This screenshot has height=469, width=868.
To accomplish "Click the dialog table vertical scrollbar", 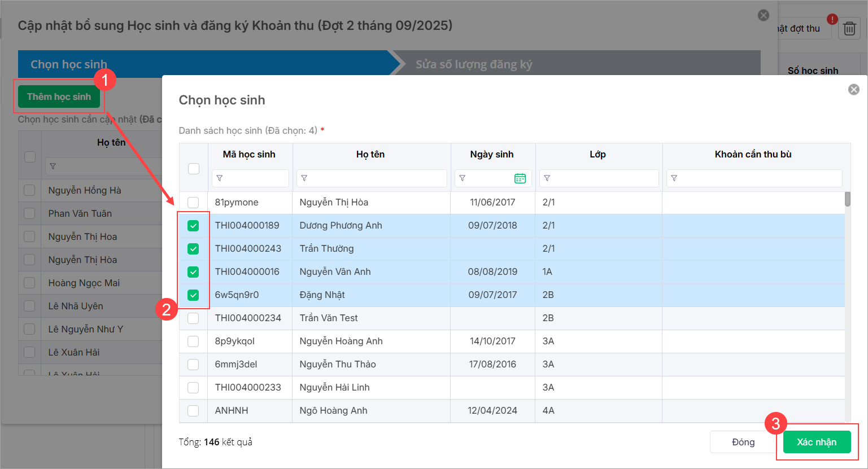I will [x=848, y=199].
